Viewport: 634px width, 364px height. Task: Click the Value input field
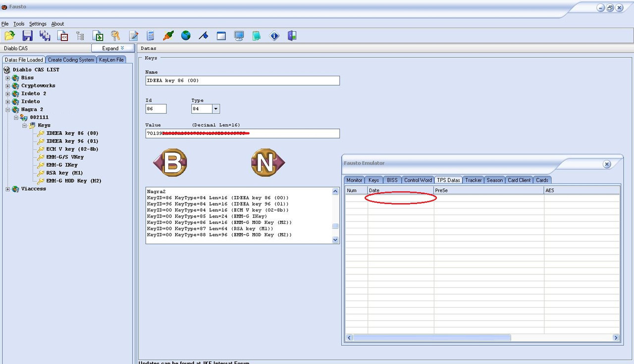[x=243, y=133]
